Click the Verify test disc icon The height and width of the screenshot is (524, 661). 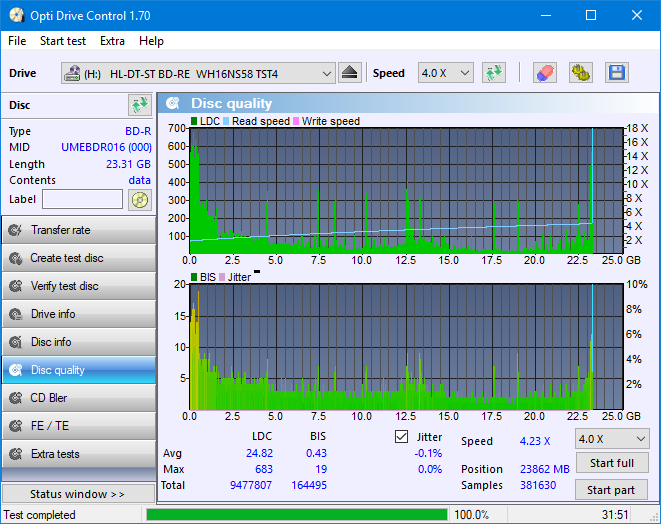pyautogui.click(x=16, y=286)
